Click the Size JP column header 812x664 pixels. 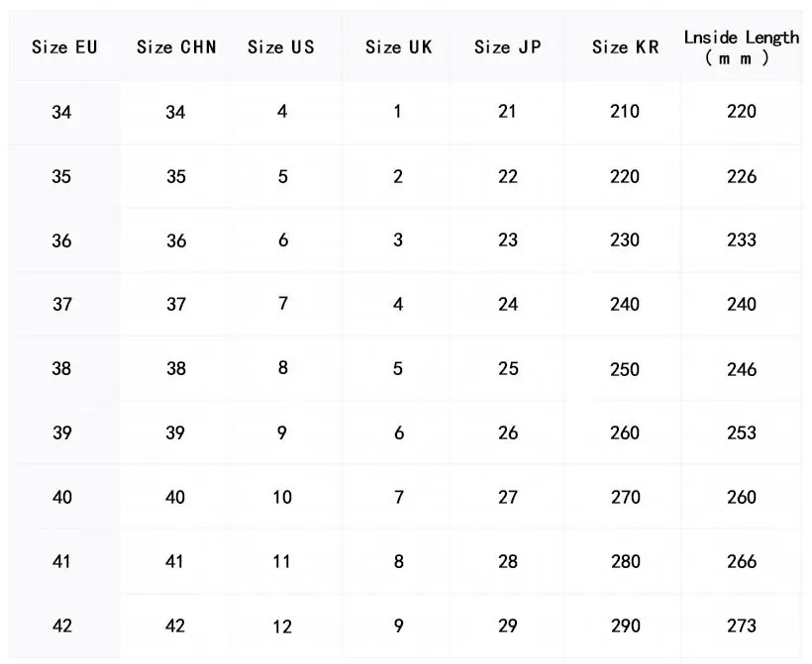(508, 47)
